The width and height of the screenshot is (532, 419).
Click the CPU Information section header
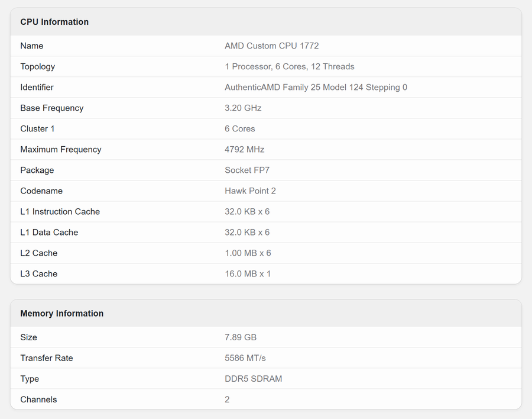pyautogui.click(x=54, y=22)
